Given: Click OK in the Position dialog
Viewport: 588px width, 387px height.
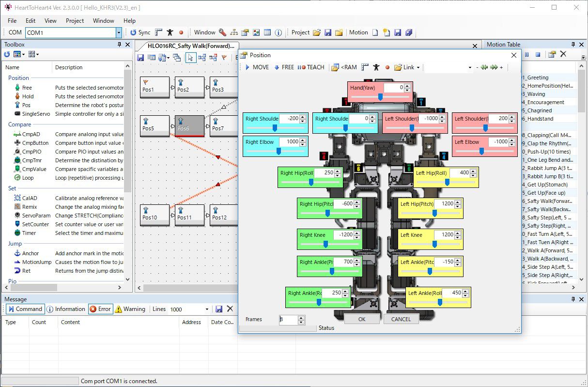Looking at the screenshot, I should click(362, 319).
